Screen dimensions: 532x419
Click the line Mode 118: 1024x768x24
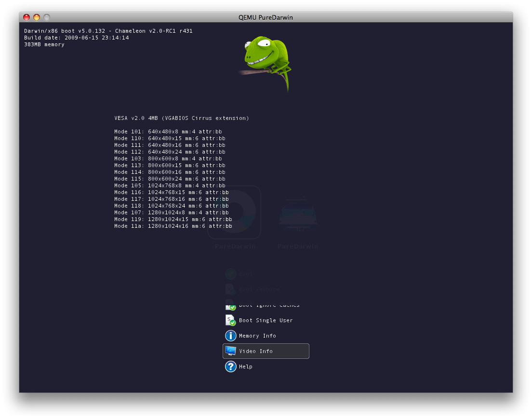(x=172, y=206)
